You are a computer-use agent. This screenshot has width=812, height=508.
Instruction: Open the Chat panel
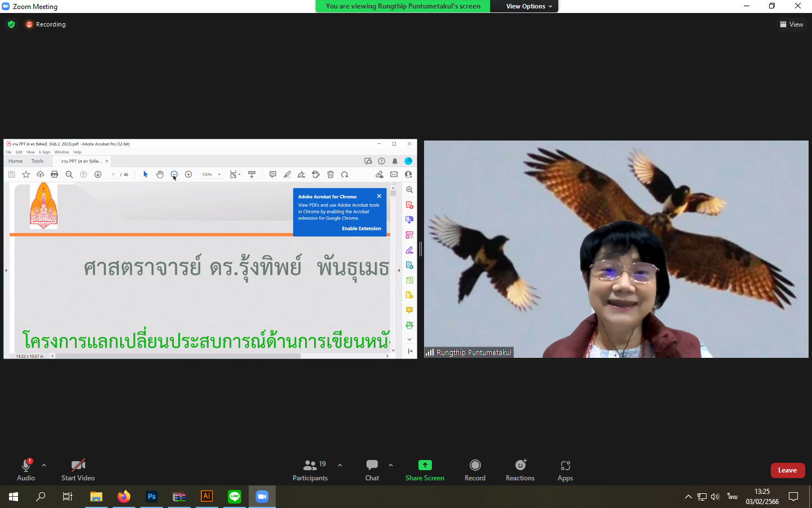point(372,470)
